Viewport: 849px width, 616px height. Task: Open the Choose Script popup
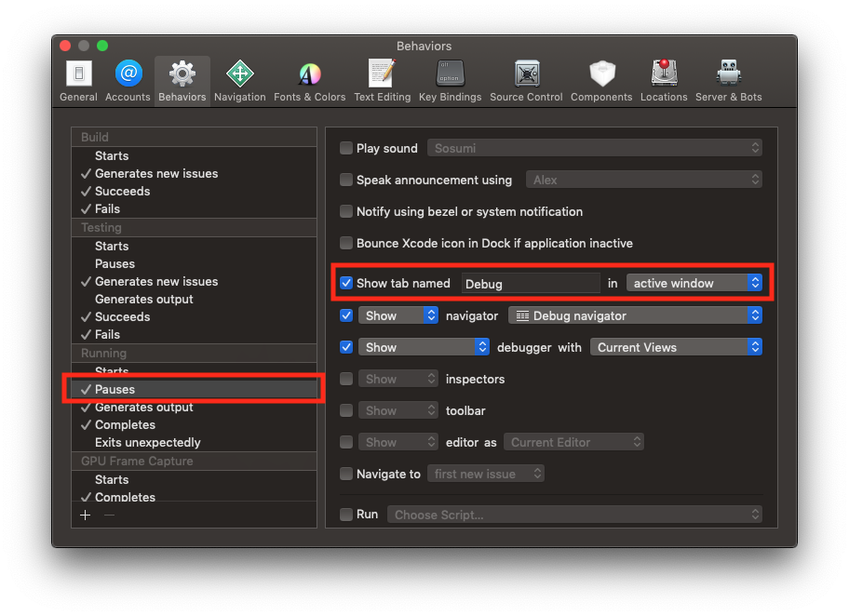[x=573, y=515]
